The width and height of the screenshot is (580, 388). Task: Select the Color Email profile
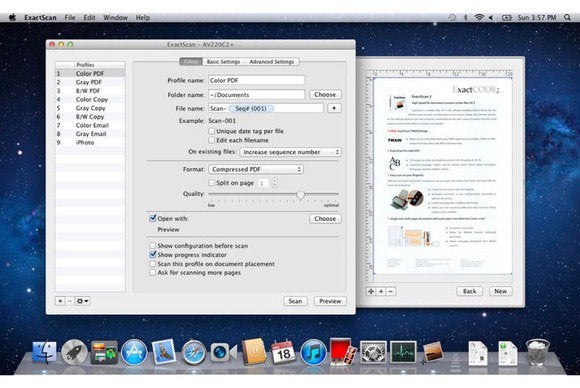90,125
